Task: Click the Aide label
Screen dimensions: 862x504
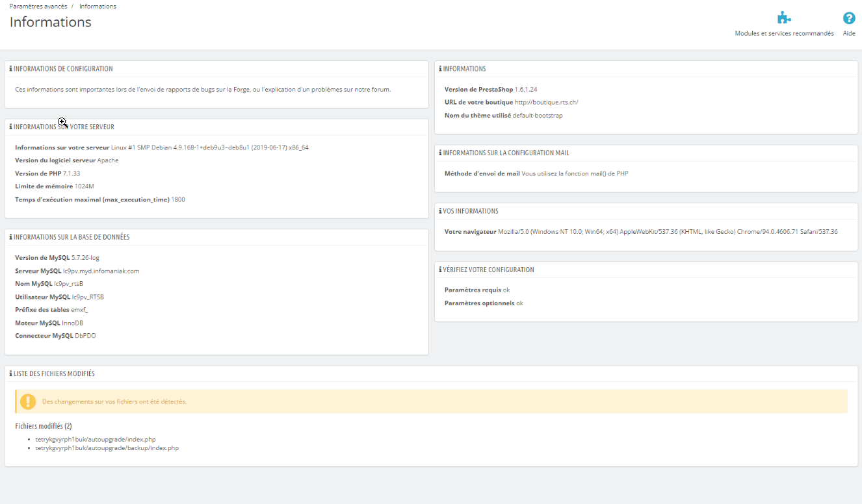Action: (x=849, y=34)
